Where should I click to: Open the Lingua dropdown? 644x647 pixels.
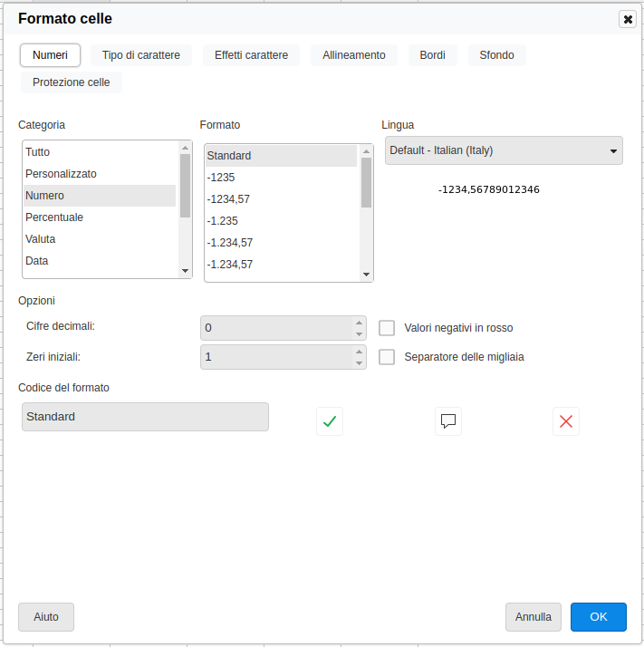click(x=504, y=150)
